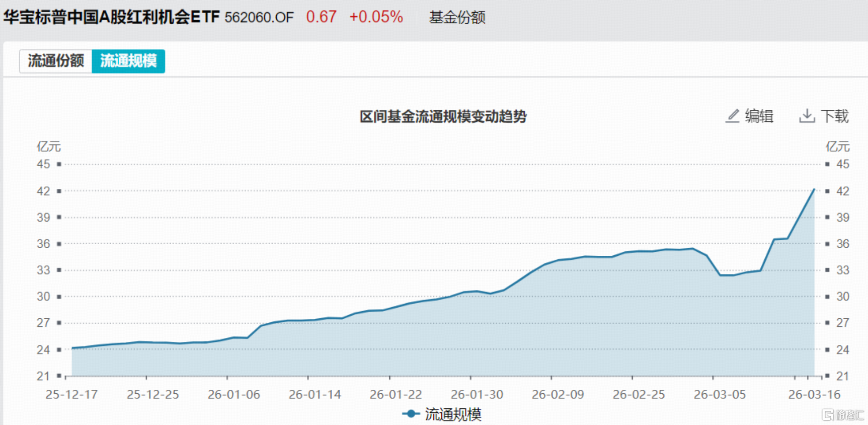Click the right axis value 27
The width and height of the screenshot is (868, 425).
(843, 323)
